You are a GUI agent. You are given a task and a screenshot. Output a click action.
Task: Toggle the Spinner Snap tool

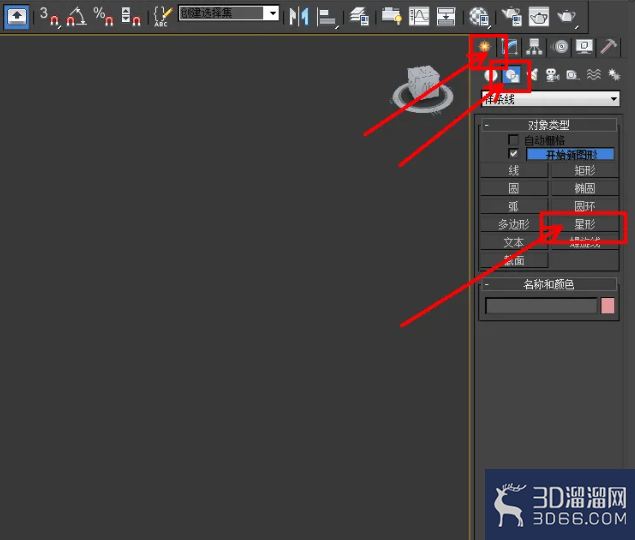point(131,17)
